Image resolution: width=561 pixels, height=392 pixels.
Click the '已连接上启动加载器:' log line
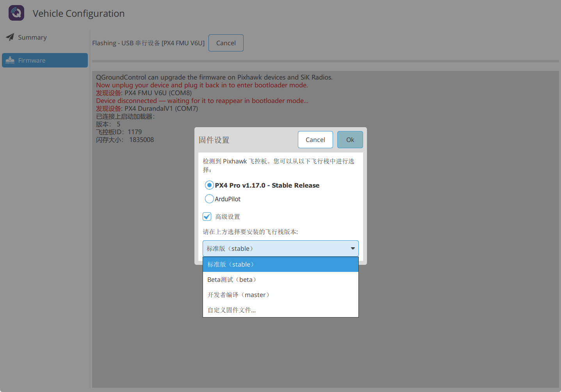click(125, 116)
